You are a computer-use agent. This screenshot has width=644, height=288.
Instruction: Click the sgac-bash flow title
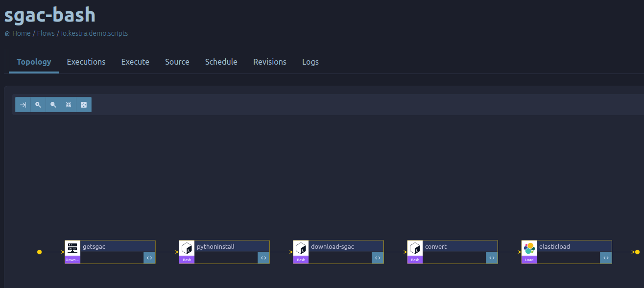(49, 15)
